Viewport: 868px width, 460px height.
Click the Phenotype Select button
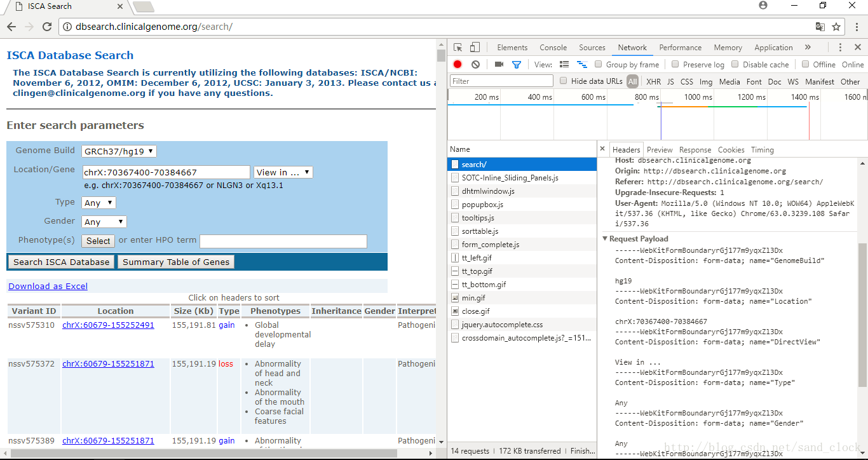click(98, 241)
